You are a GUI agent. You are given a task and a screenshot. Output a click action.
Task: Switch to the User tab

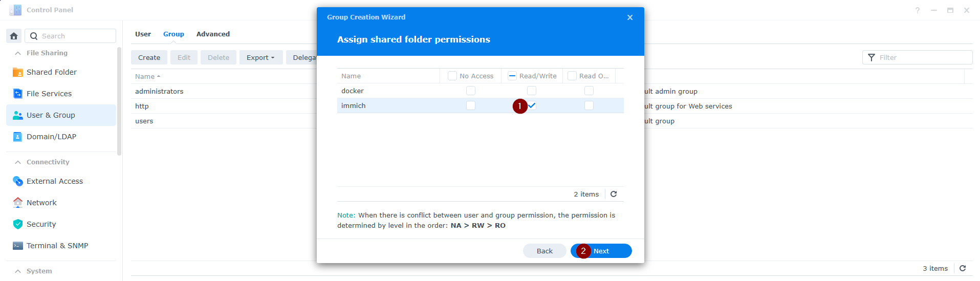[x=143, y=34]
